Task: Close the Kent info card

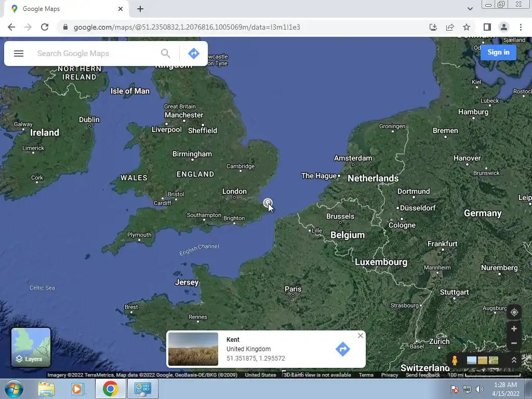Action: click(x=361, y=336)
